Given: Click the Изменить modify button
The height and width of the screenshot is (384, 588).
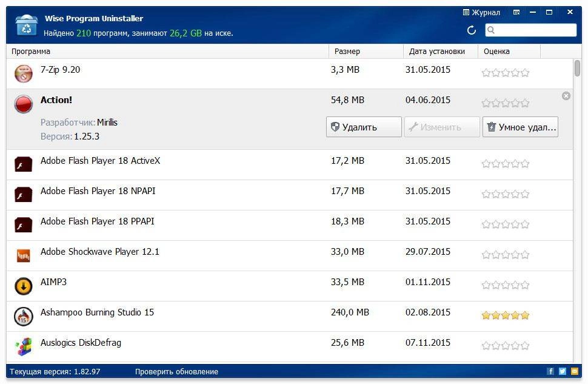Looking at the screenshot, I should click(x=442, y=127).
